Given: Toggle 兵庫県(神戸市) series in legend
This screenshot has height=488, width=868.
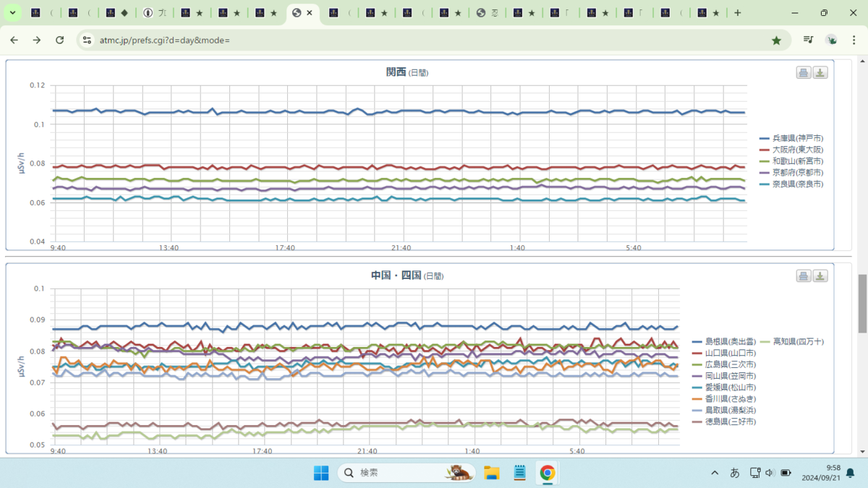Looking at the screenshot, I should [791, 138].
